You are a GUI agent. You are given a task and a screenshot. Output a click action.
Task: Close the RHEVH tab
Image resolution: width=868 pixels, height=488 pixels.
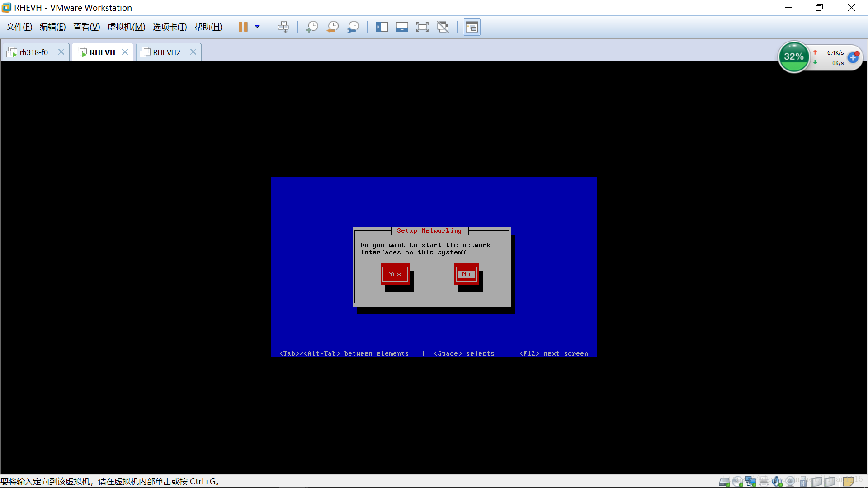coord(125,52)
